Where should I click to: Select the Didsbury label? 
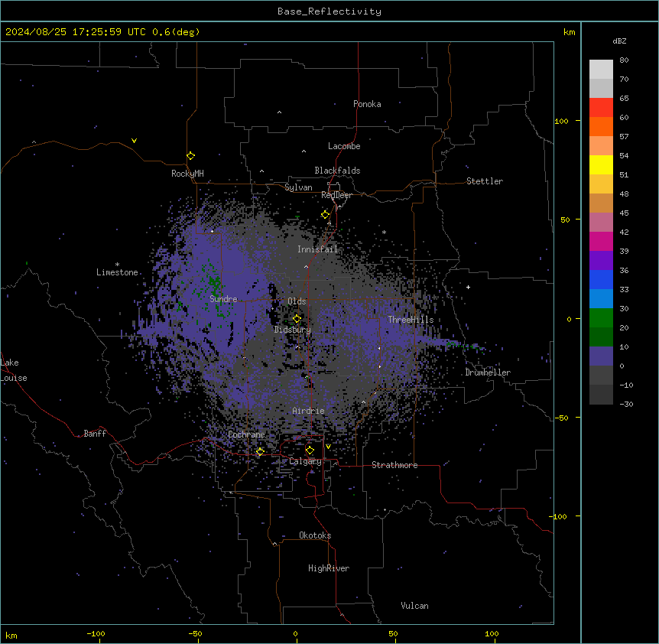click(293, 330)
